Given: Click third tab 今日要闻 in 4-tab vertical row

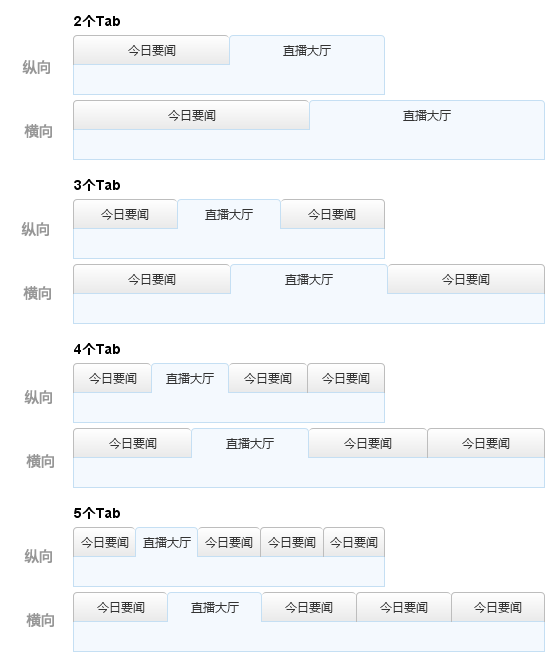Looking at the screenshot, I should (x=268, y=378).
